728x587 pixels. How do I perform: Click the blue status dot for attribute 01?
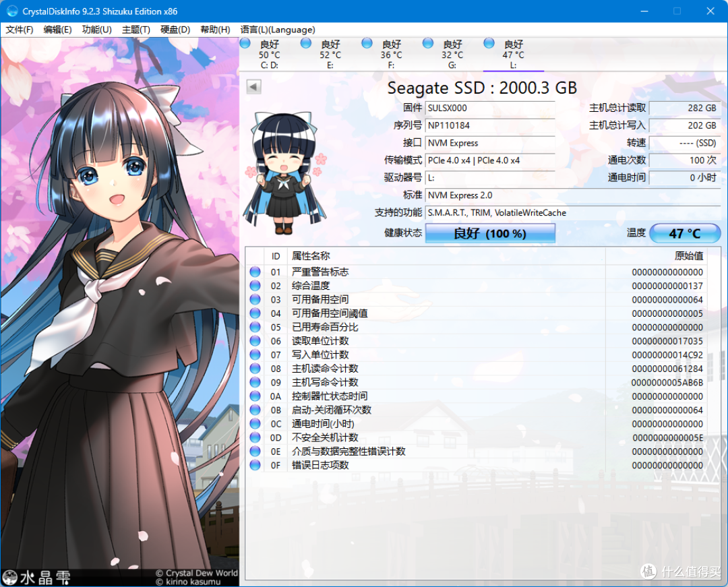[255, 272]
